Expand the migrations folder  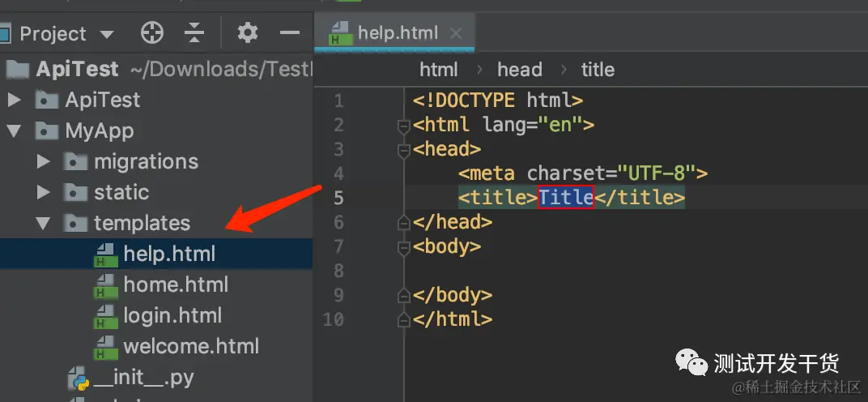click(x=43, y=162)
